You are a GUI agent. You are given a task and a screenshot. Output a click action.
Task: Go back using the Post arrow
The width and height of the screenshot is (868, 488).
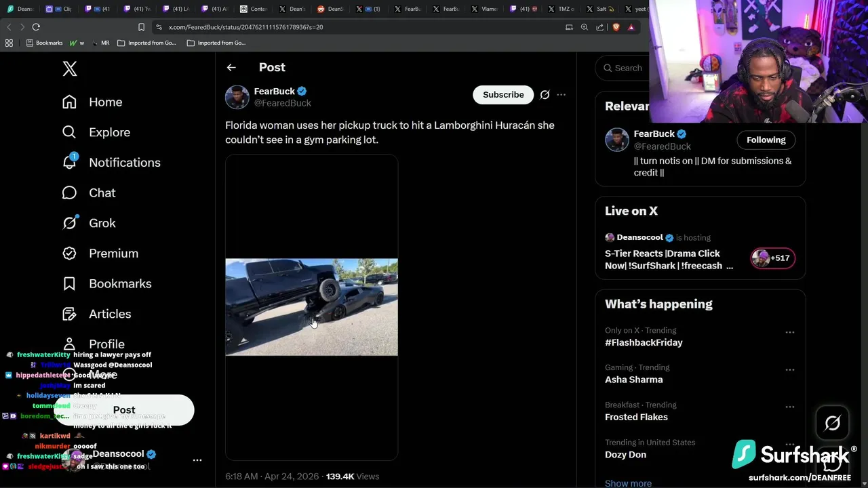click(231, 68)
